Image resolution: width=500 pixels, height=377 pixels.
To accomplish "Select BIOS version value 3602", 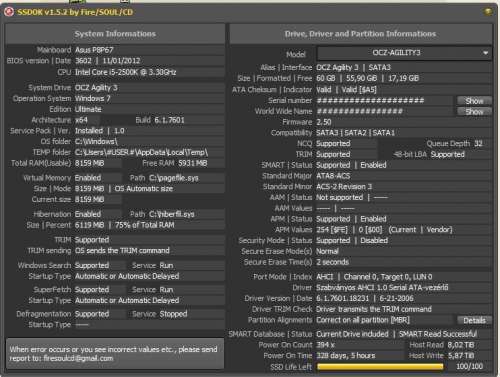I will [x=83, y=61].
